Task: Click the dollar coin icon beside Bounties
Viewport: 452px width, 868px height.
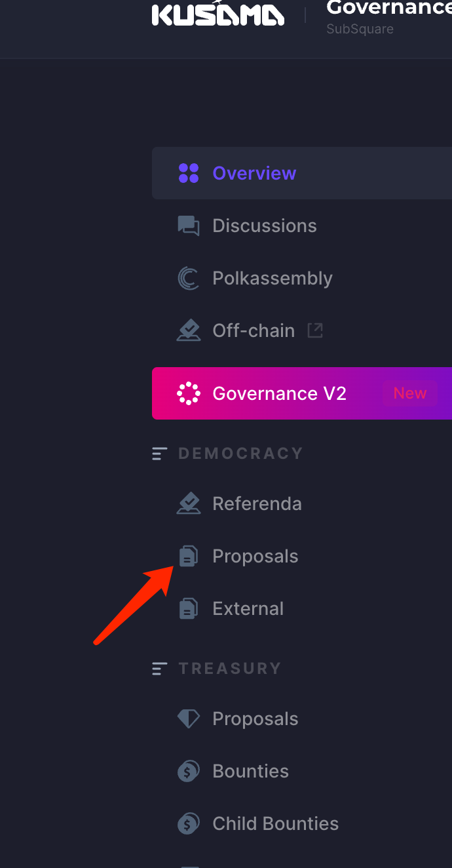Action: [x=189, y=771]
